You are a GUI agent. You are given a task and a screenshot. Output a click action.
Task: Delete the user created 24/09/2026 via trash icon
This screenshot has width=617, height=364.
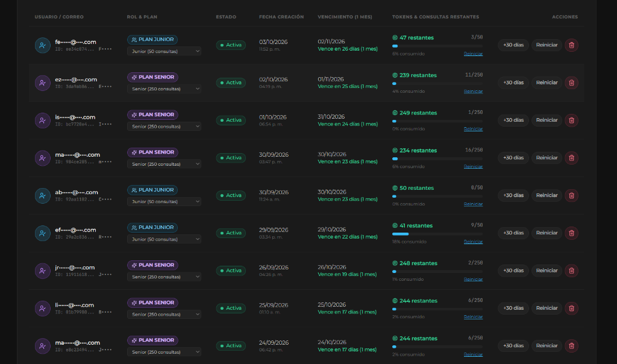pyautogui.click(x=571, y=346)
